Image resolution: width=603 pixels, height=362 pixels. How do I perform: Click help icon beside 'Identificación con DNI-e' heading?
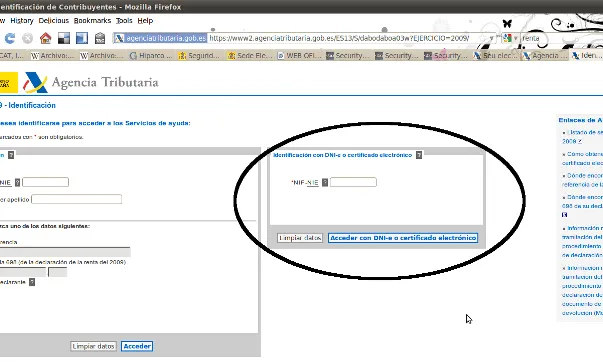pyautogui.click(x=419, y=155)
